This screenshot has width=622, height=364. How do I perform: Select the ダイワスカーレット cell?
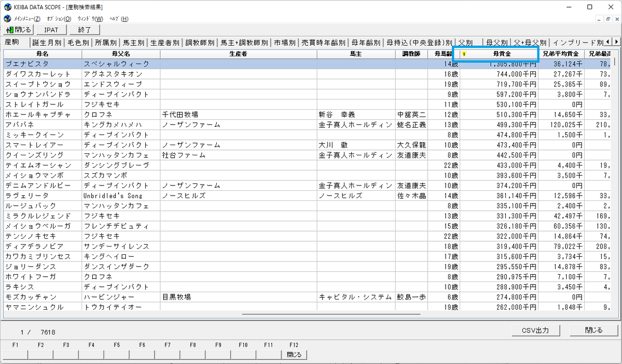tap(43, 74)
